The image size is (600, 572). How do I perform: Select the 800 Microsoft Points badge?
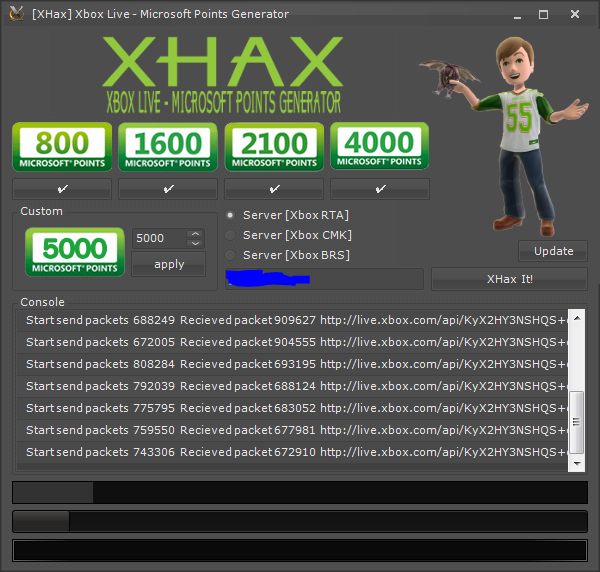pyautogui.click(x=62, y=147)
